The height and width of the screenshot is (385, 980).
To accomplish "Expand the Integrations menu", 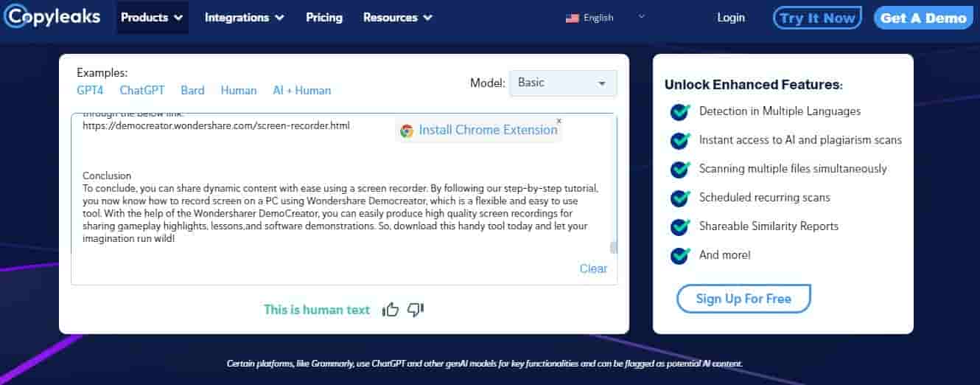I will pyautogui.click(x=244, y=18).
